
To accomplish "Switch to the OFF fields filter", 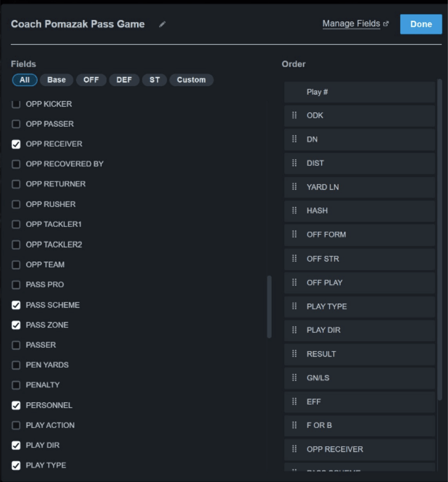I will click(91, 80).
